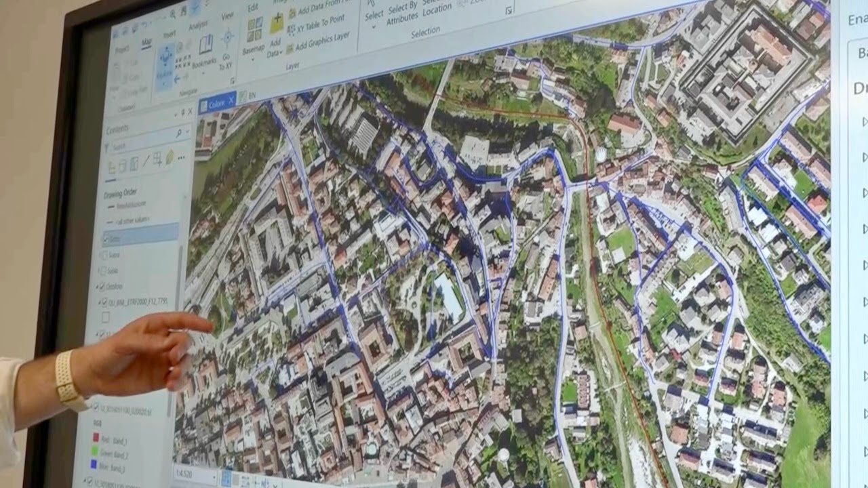Open the Project tab

(x=122, y=49)
